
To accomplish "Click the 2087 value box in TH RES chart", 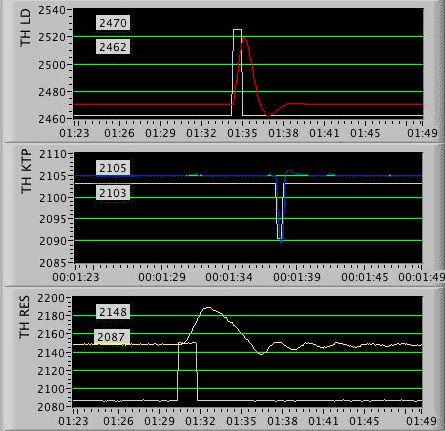I will 111,337.
